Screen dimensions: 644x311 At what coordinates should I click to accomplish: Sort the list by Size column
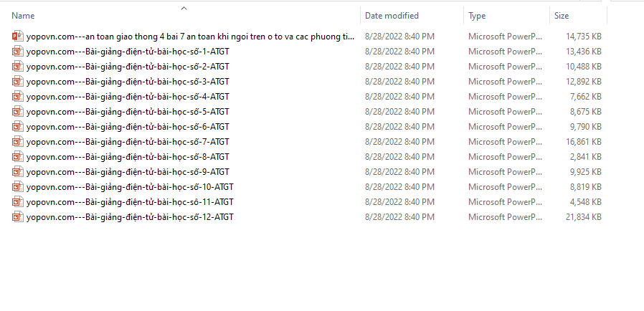click(x=562, y=15)
